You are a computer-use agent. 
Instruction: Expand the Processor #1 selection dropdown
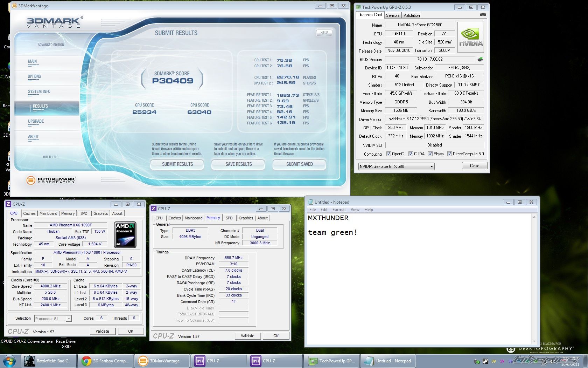[x=69, y=319]
